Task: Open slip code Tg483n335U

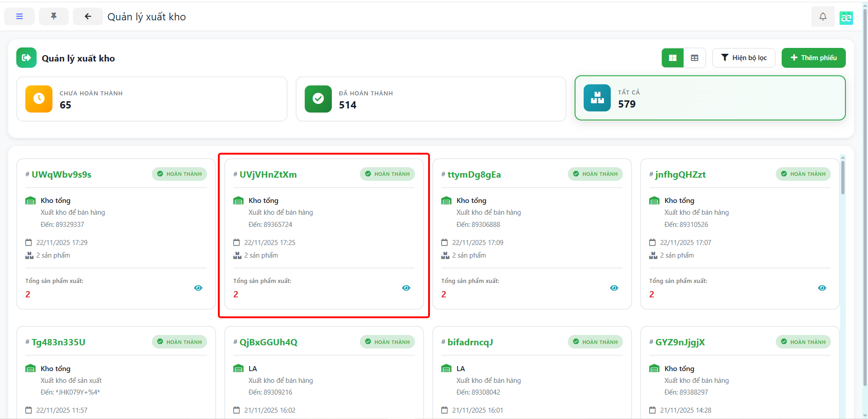Action: (58, 342)
